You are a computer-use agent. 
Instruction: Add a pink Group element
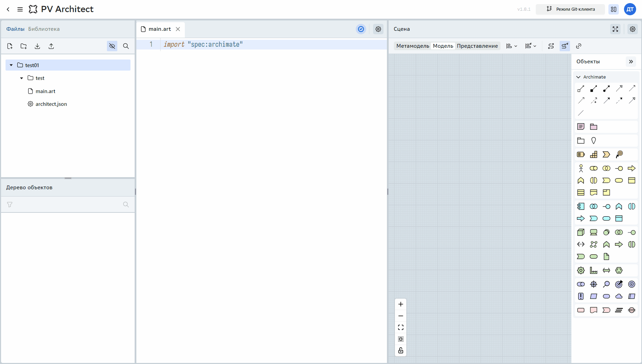(x=594, y=127)
